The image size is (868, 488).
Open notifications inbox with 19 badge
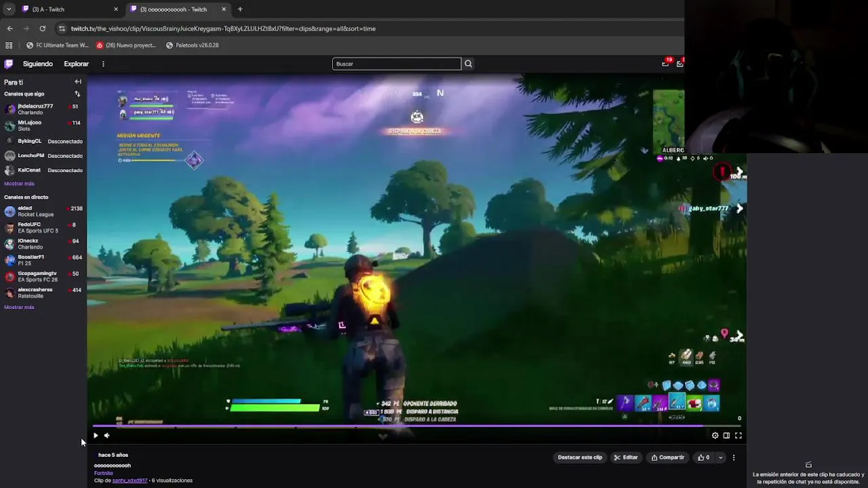pyautogui.click(x=666, y=63)
